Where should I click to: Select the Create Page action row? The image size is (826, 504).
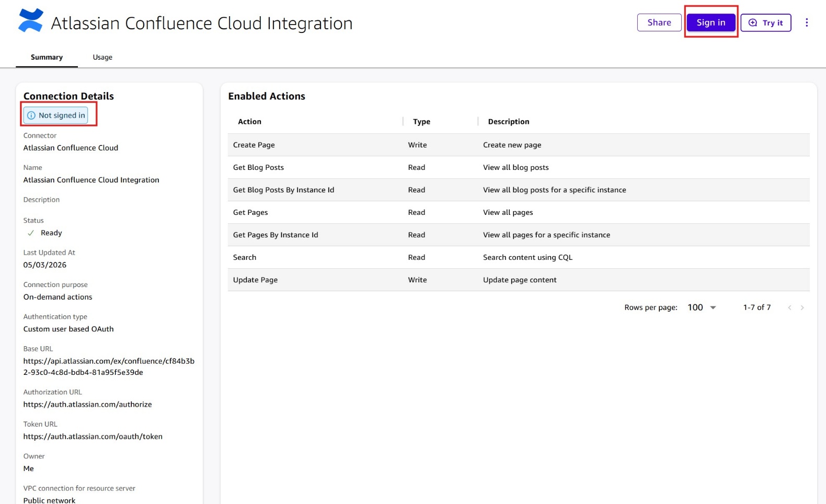click(x=519, y=145)
